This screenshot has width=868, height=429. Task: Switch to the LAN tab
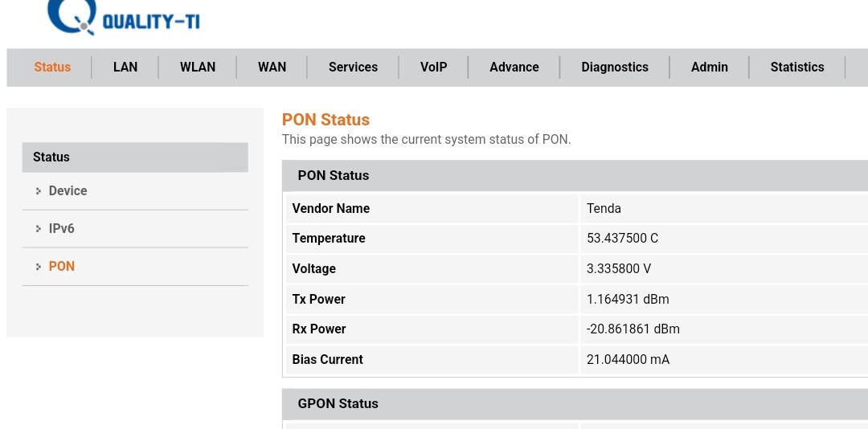[125, 67]
